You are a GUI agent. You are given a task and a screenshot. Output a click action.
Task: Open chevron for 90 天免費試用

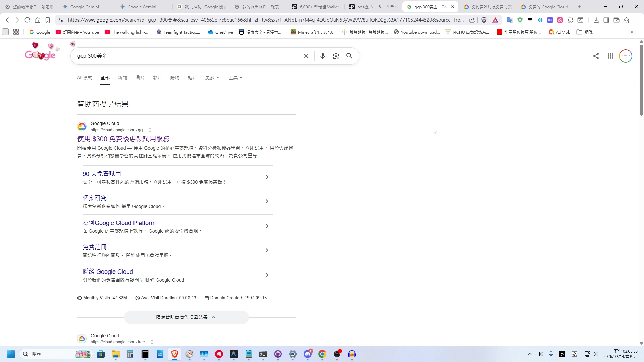pyautogui.click(x=267, y=177)
